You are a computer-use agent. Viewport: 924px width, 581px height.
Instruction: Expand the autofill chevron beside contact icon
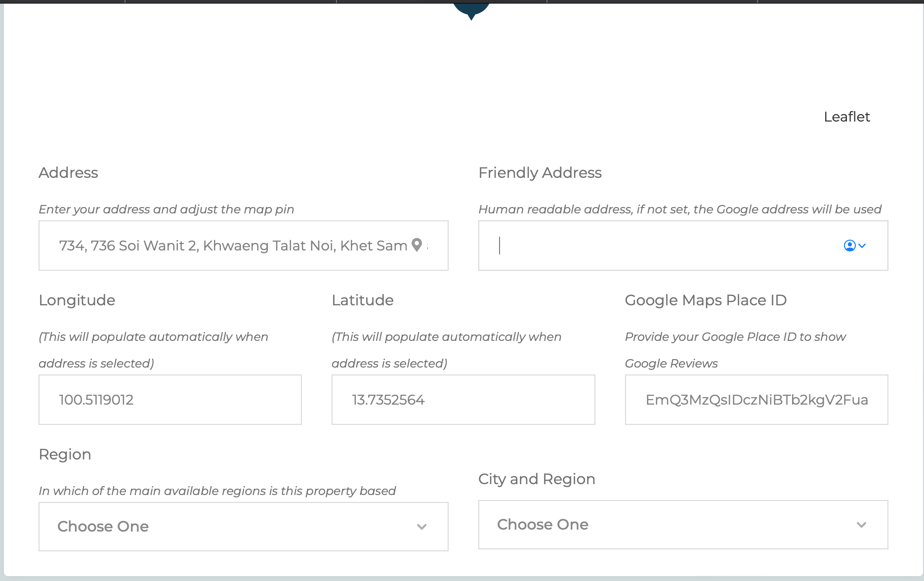[x=863, y=246]
